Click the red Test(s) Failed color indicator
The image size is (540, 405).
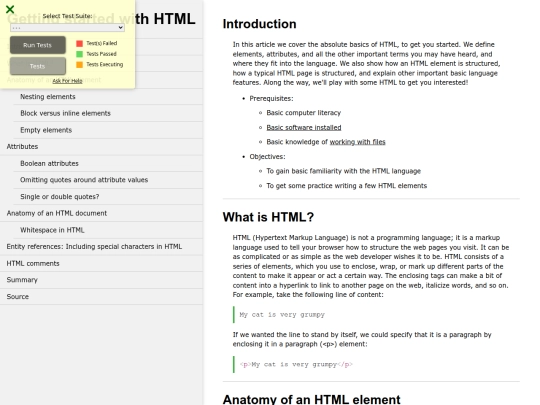click(x=79, y=43)
